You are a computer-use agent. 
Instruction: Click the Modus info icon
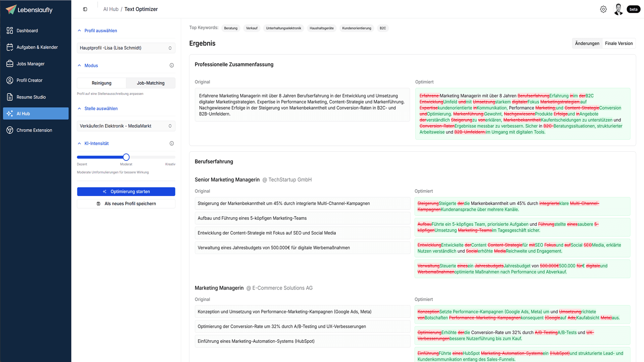point(172,65)
